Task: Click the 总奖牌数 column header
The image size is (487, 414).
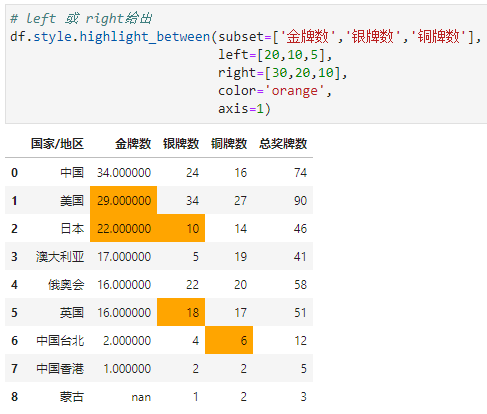Action: pyautogui.click(x=283, y=144)
